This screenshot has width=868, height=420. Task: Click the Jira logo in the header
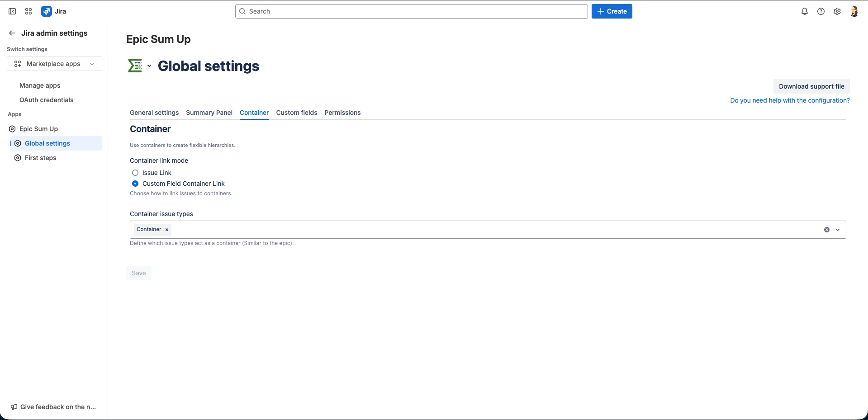pyautogui.click(x=53, y=11)
